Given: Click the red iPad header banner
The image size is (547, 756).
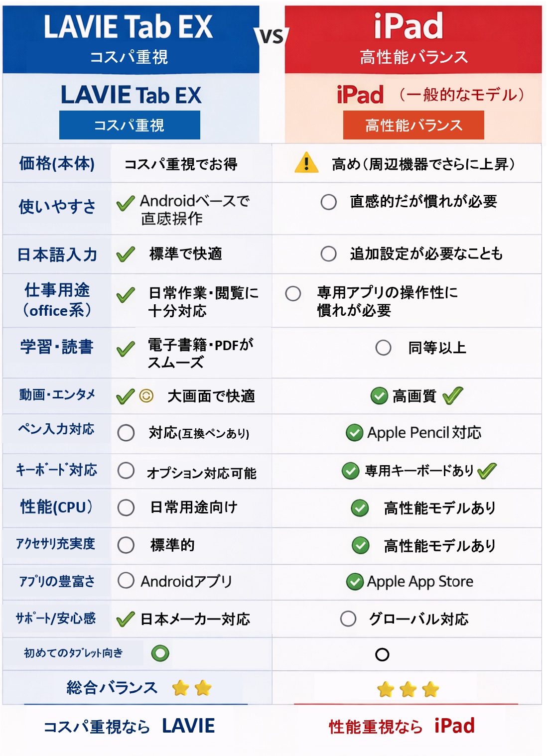Looking at the screenshot, I should pyautogui.click(x=413, y=39).
